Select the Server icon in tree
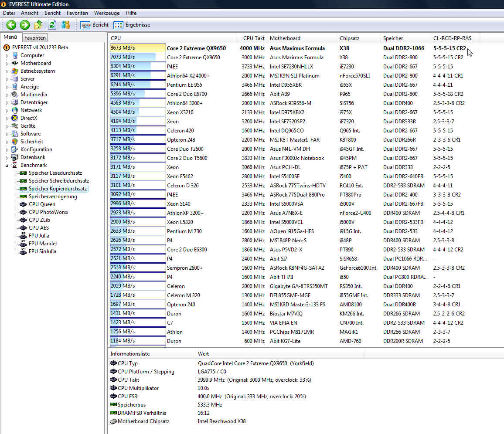The image size is (504, 434). [15, 79]
